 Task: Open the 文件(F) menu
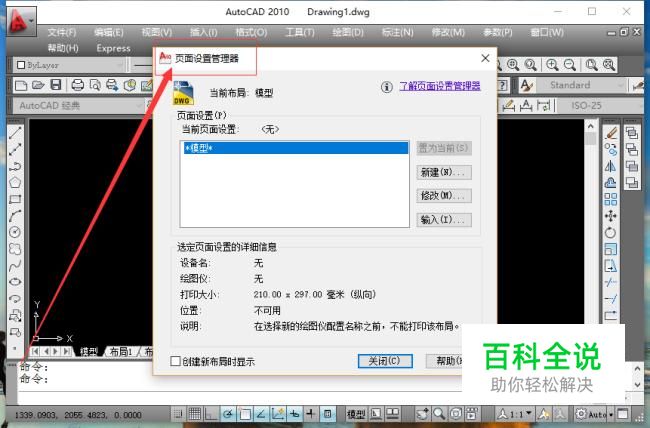[x=62, y=32]
